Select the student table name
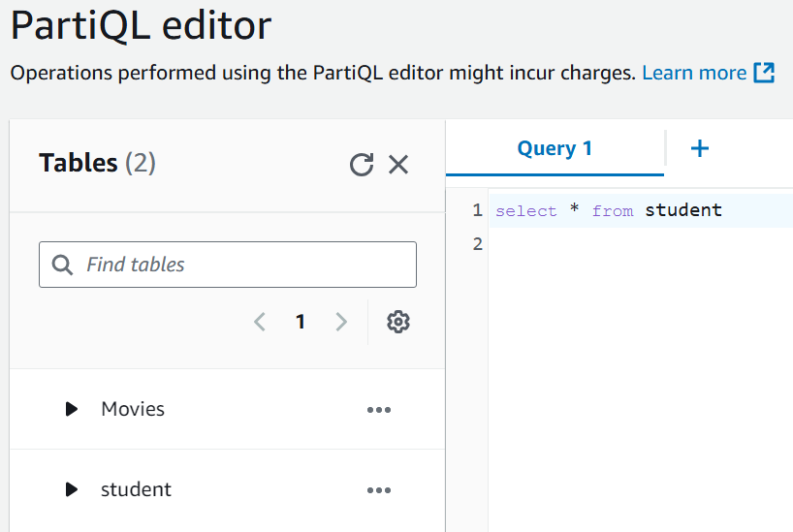The width and height of the screenshot is (793, 532). [136, 489]
